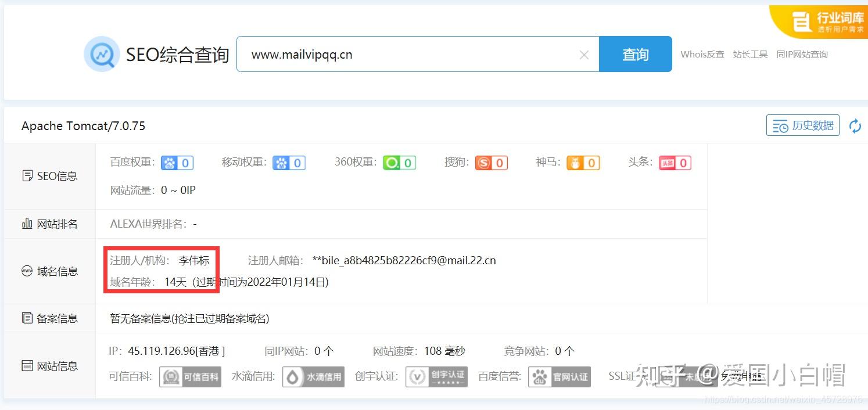Click the 官网认证 Baidu badge
Image resolution: width=868 pixels, height=410 pixels.
tap(559, 376)
